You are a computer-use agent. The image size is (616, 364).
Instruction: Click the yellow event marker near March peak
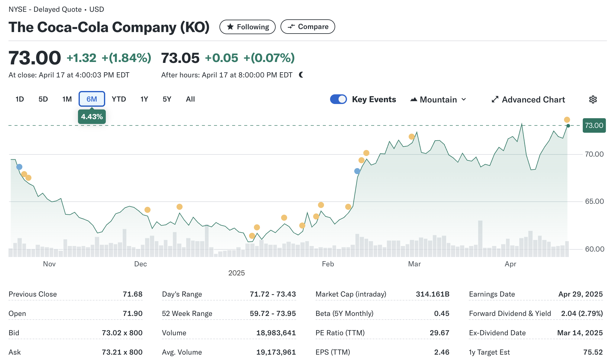[411, 137]
